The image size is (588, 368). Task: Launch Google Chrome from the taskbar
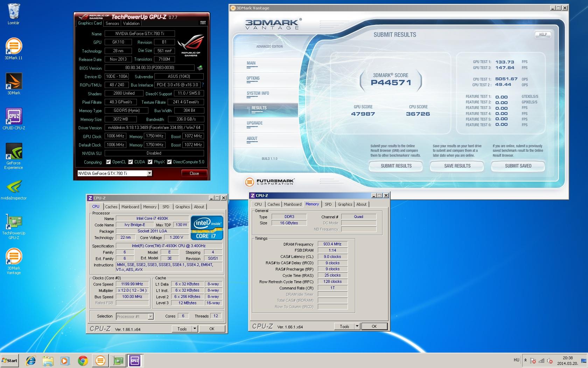[x=83, y=360]
